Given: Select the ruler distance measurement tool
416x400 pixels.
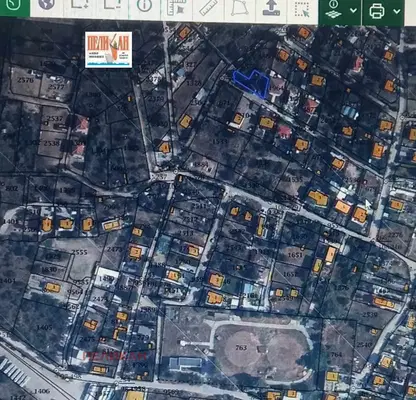Looking at the screenshot, I should pyautogui.click(x=208, y=8).
